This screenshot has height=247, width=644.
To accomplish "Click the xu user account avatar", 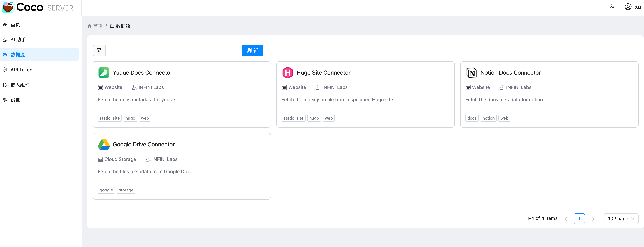I will coord(628,7).
